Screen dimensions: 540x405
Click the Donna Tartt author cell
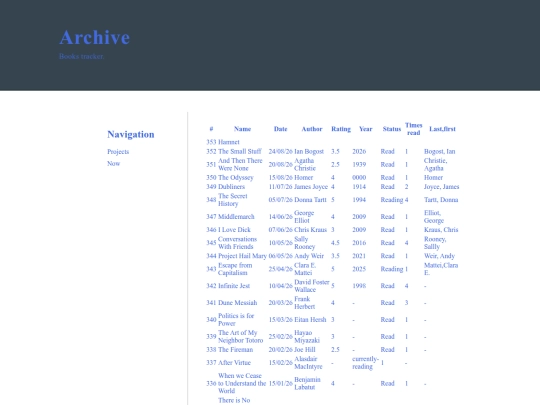click(310, 200)
